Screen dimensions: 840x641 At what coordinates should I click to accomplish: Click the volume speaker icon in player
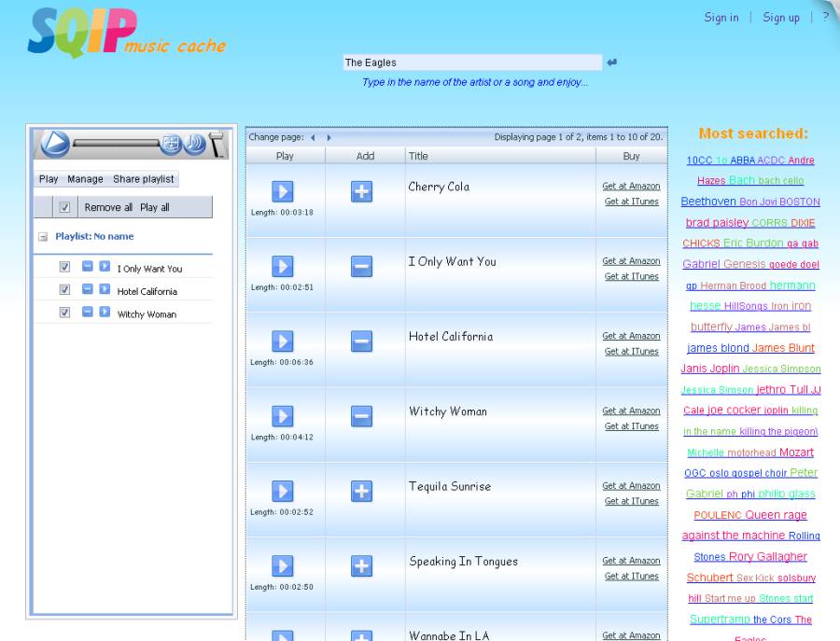(194, 144)
